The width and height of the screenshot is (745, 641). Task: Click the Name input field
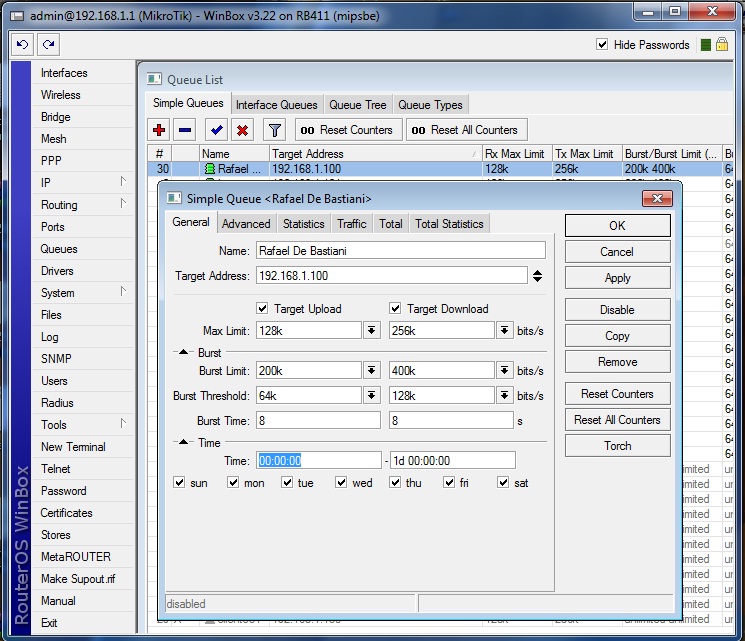[400, 250]
